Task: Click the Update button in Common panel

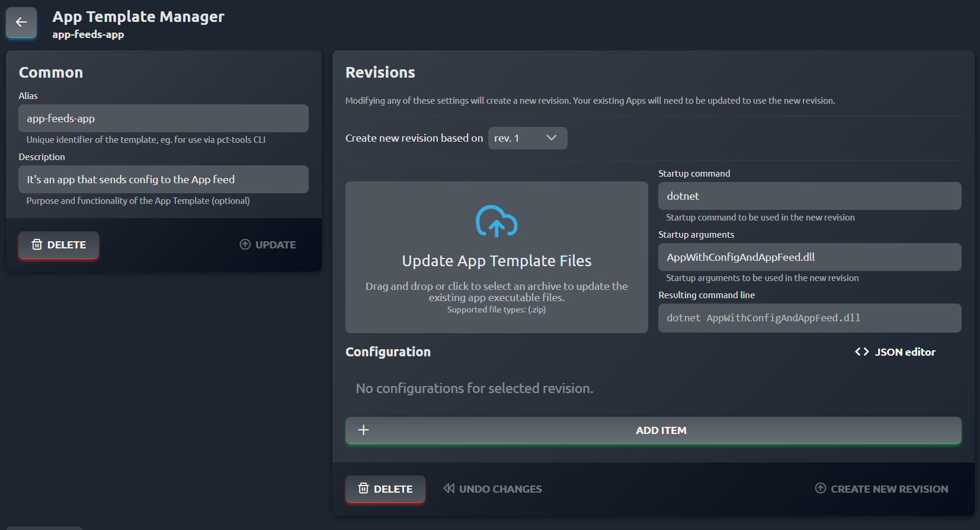Action: point(268,245)
